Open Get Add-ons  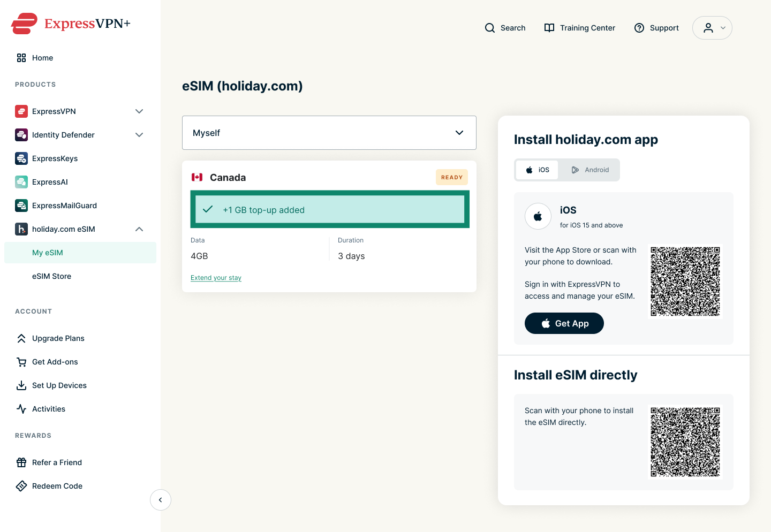(80, 362)
